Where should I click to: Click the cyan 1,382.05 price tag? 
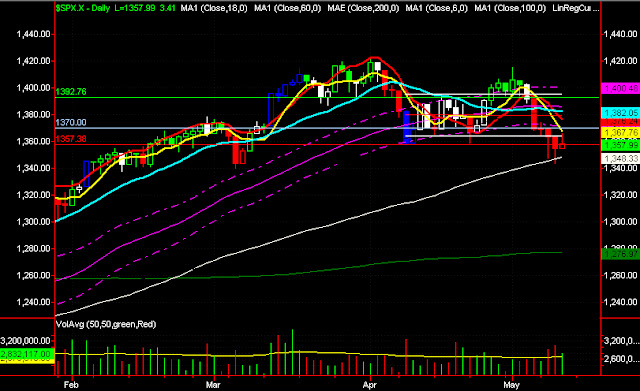621,113
